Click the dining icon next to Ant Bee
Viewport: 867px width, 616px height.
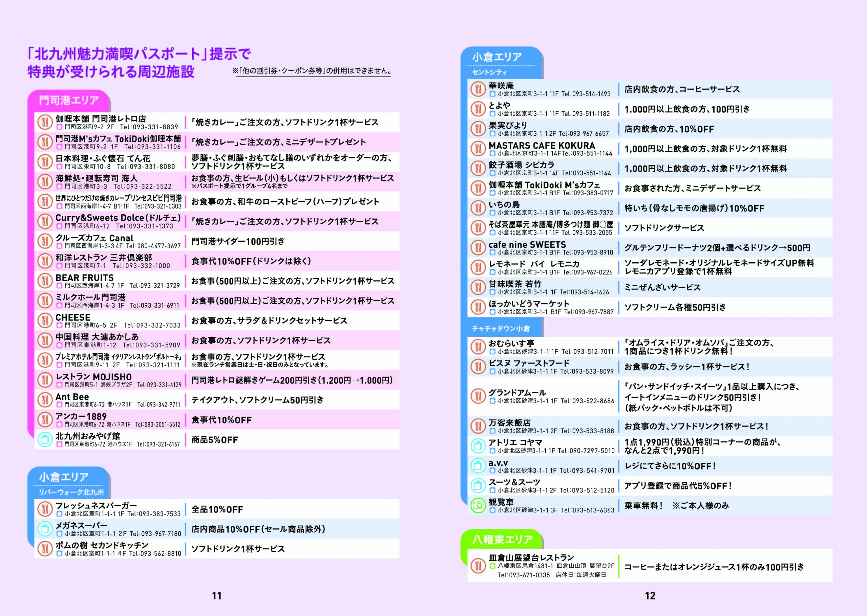45,400
